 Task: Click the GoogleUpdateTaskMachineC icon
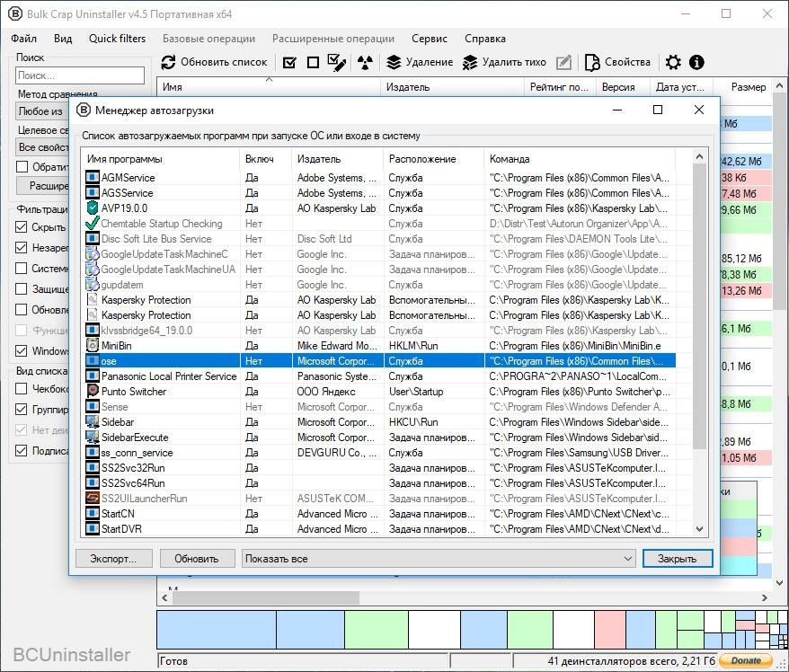(93, 253)
